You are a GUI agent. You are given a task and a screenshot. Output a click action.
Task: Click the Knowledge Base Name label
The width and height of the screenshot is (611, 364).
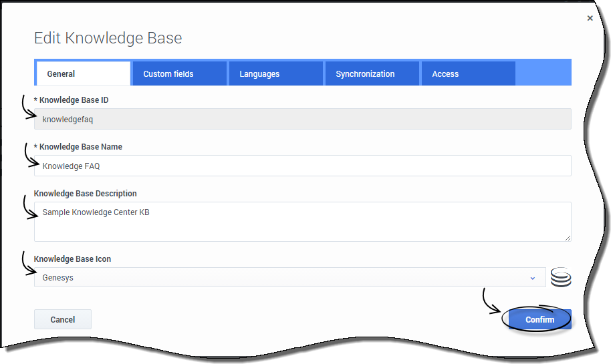pos(80,147)
